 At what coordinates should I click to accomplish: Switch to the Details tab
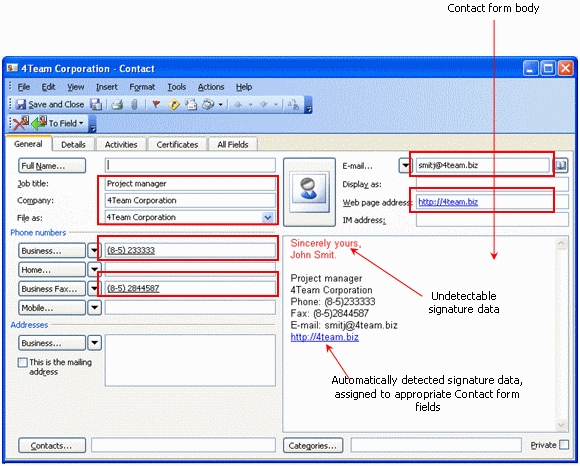(x=73, y=145)
